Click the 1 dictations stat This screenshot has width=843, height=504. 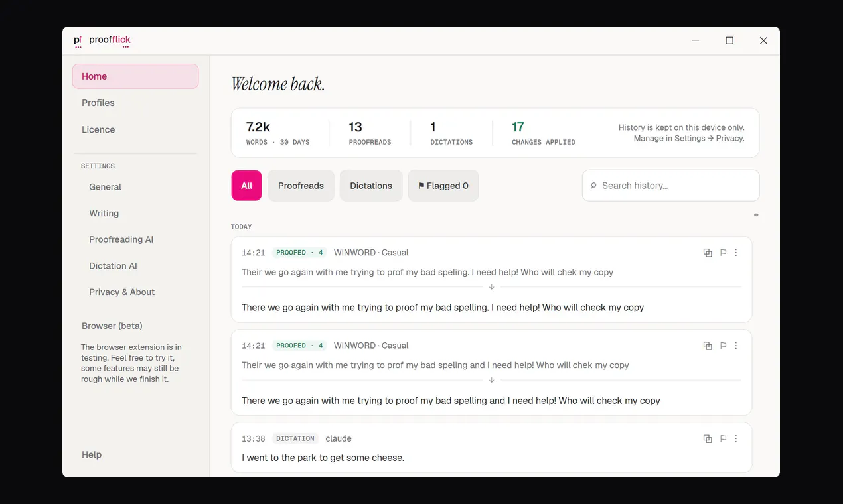451,133
